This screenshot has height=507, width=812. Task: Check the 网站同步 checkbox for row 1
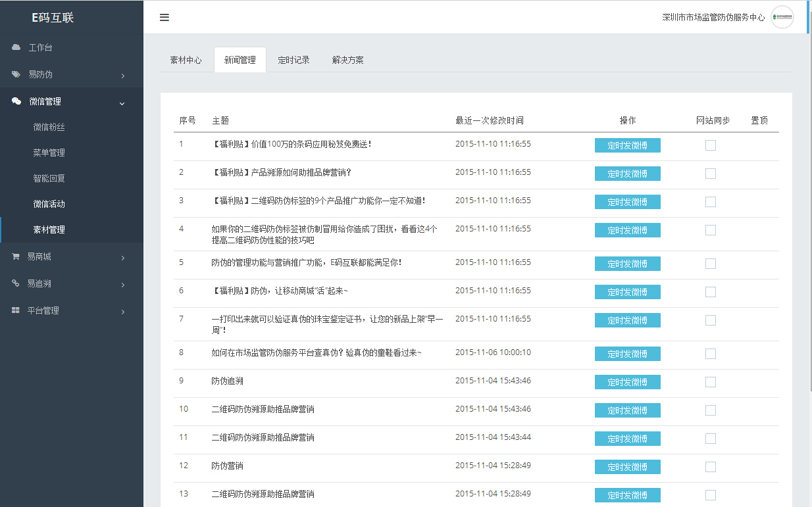[x=711, y=145]
